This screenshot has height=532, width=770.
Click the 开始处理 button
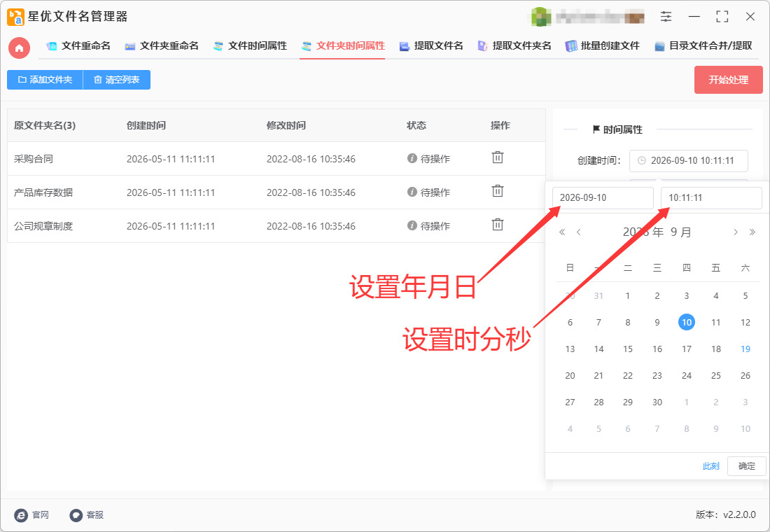728,80
